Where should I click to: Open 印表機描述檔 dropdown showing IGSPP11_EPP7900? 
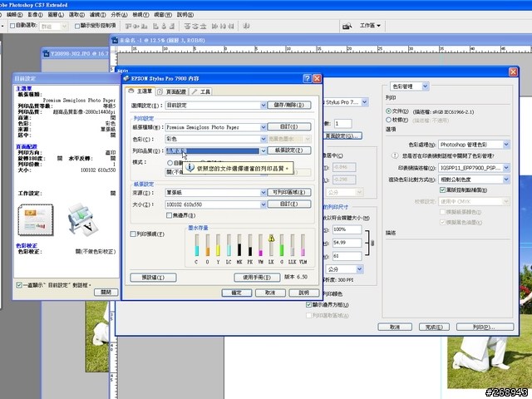pos(474,168)
